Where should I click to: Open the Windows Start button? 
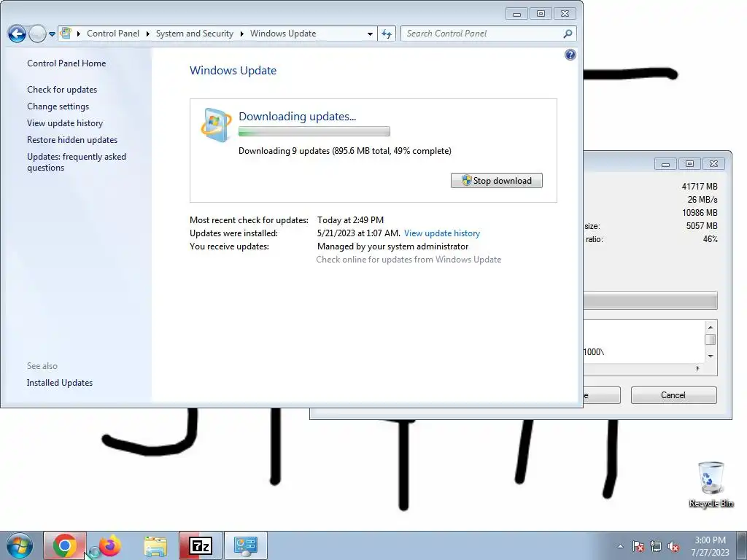coord(19,545)
